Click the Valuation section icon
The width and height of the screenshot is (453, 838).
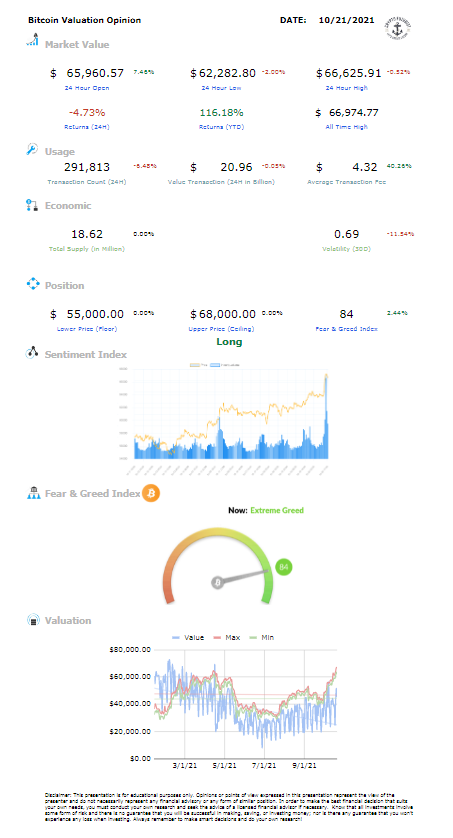point(33,620)
